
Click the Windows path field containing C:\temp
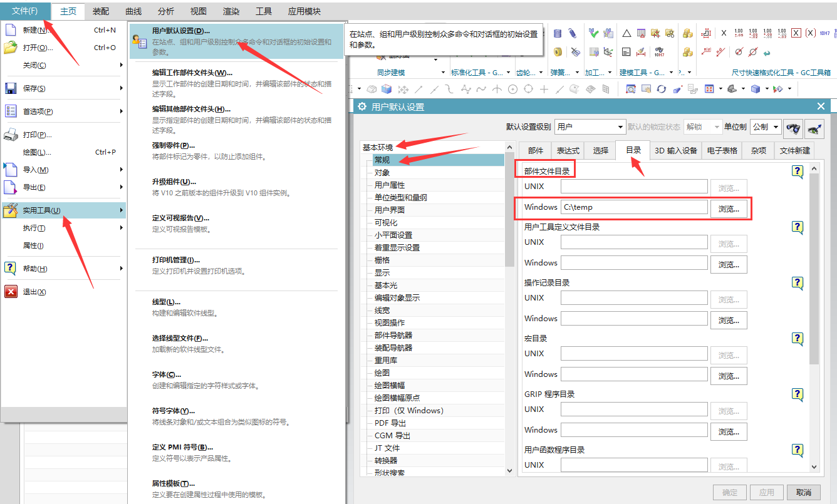633,207
